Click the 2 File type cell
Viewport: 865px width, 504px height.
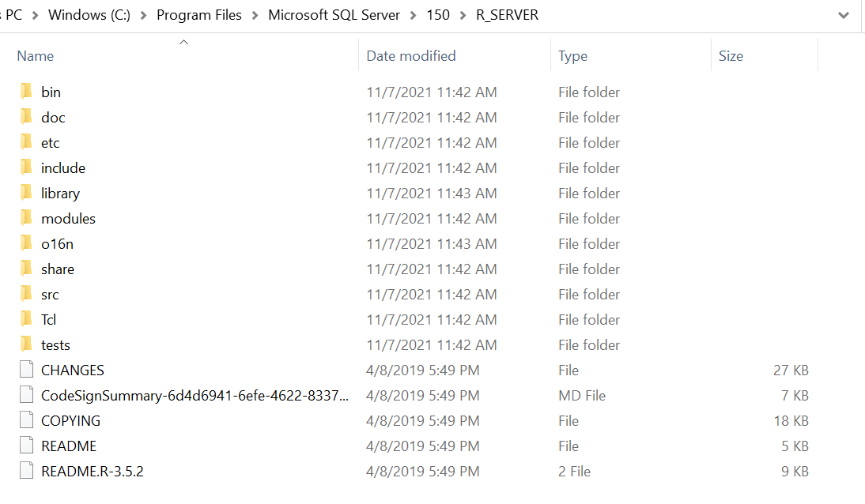[574, 472]
